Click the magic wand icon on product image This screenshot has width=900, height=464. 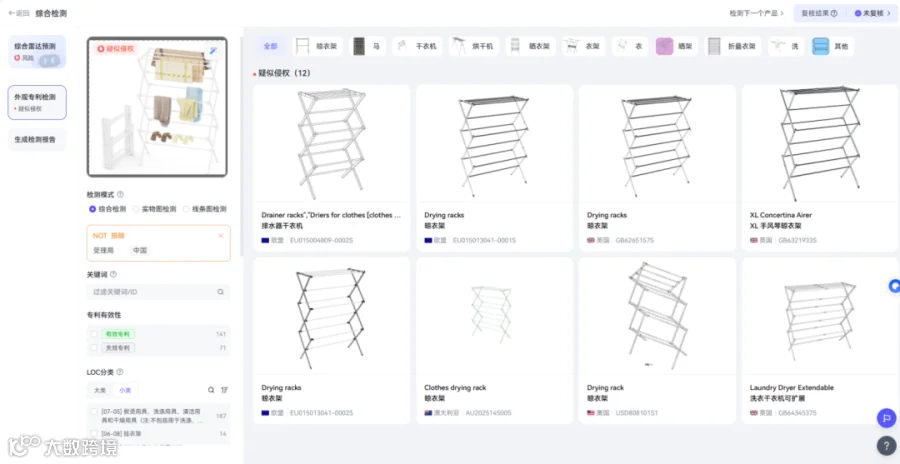[x=214, y=51]
